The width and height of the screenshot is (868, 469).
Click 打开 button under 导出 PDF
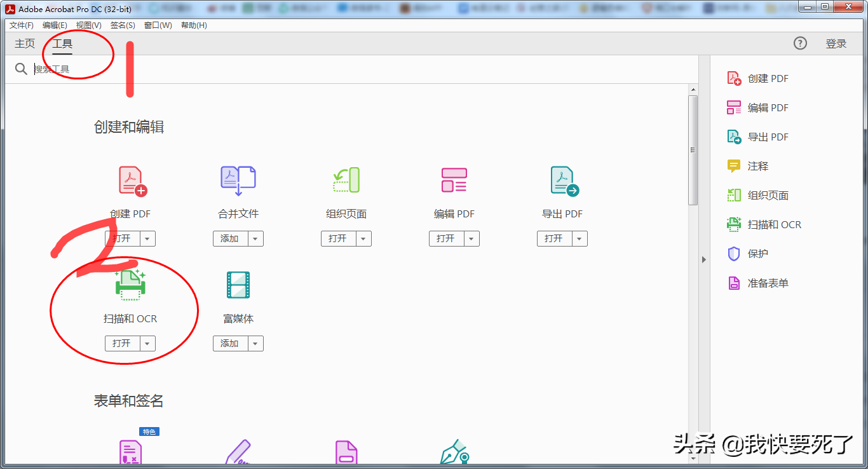tap(554, 238)
